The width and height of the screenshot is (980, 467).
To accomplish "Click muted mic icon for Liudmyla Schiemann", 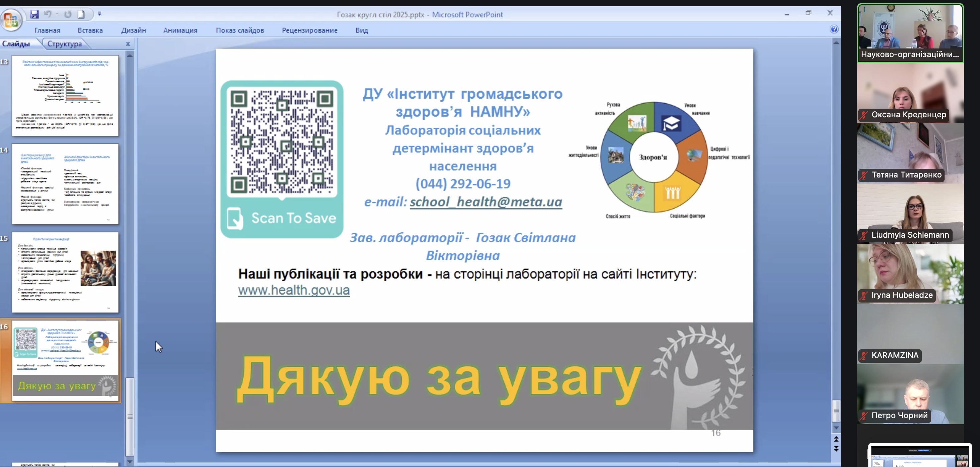I will [864, 235].
